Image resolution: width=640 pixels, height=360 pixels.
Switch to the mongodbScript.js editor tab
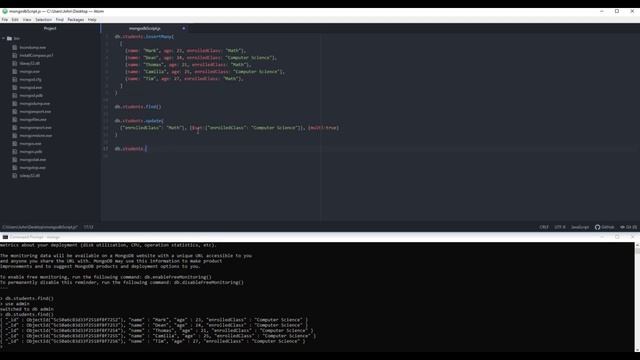[x=145, y=28]
